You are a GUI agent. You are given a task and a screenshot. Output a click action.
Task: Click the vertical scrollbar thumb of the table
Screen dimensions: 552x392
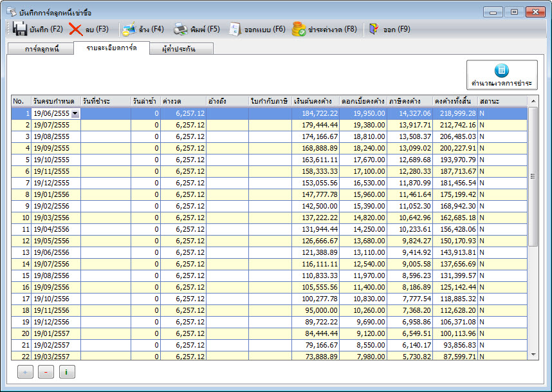point(533,176)
